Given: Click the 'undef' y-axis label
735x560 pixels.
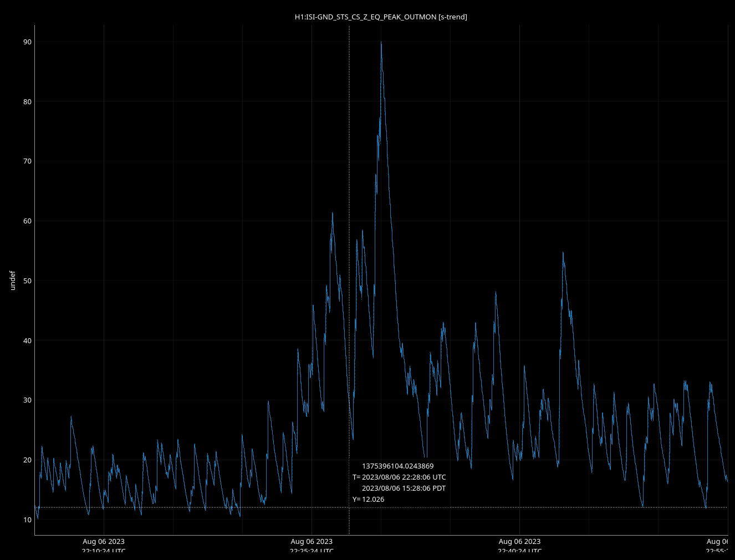Looking at the screenshot, I should click(x=13, y=280).
